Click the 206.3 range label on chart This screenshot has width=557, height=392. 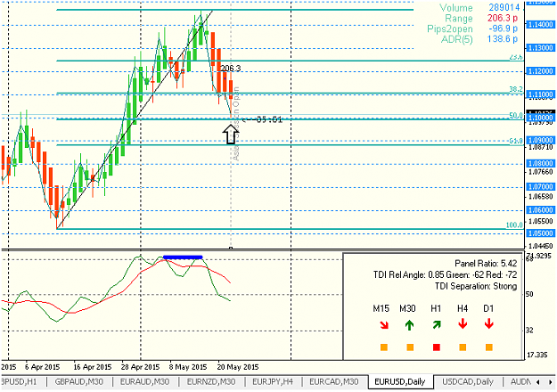[x=231, y=69]
